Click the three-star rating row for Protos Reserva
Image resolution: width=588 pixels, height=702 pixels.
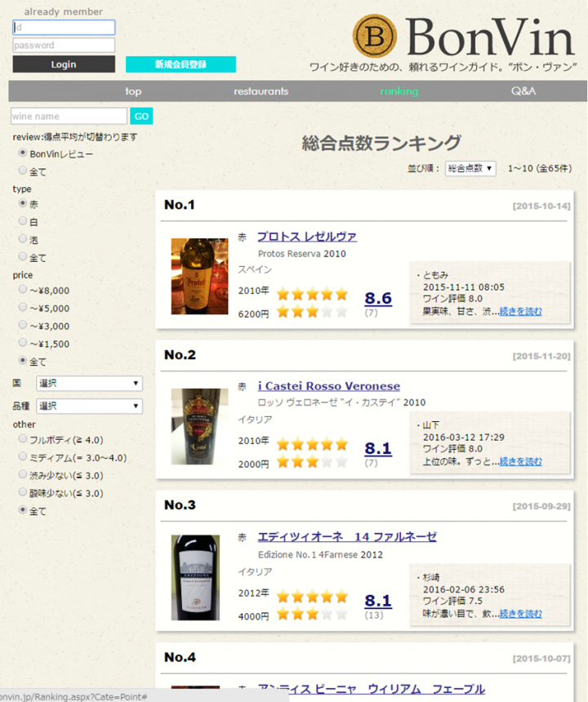click(312, 311)
